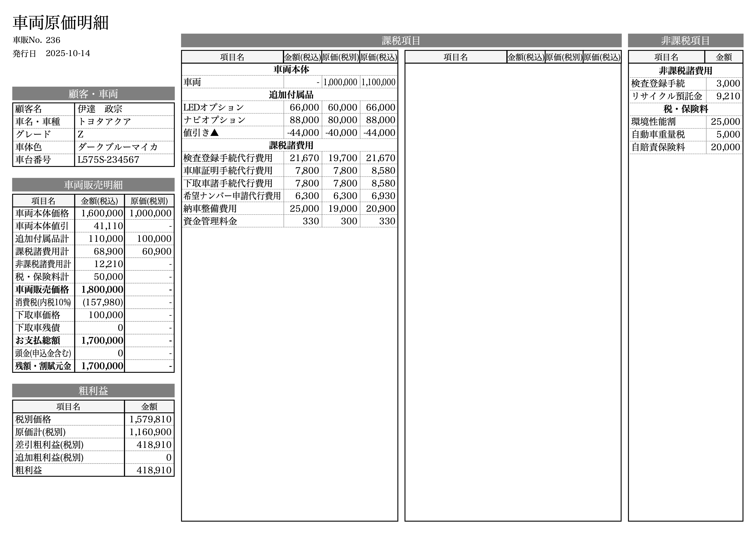Image resolution: width=756 pixels, height=534 pixels.
Task: Click the 値引き▲ discount row
Action: pyautogui.click(x=201, y=133)
